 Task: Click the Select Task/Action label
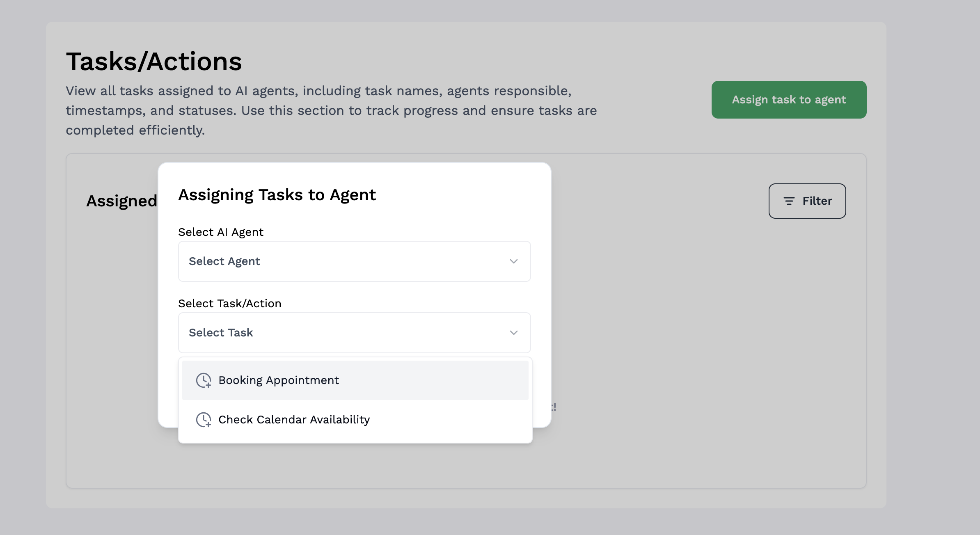(229, 304)
